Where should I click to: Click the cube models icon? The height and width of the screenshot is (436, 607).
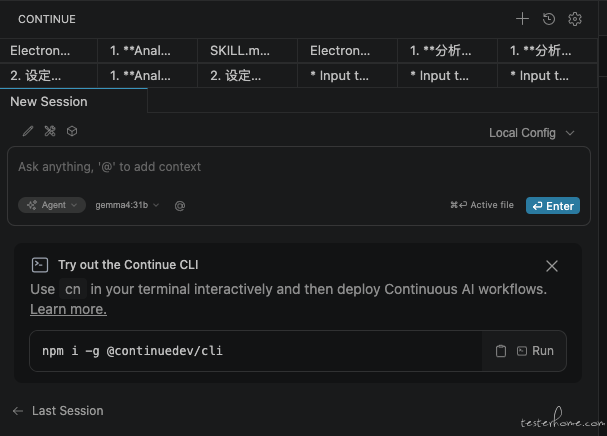pyautogui.click(x=72, y=131)
